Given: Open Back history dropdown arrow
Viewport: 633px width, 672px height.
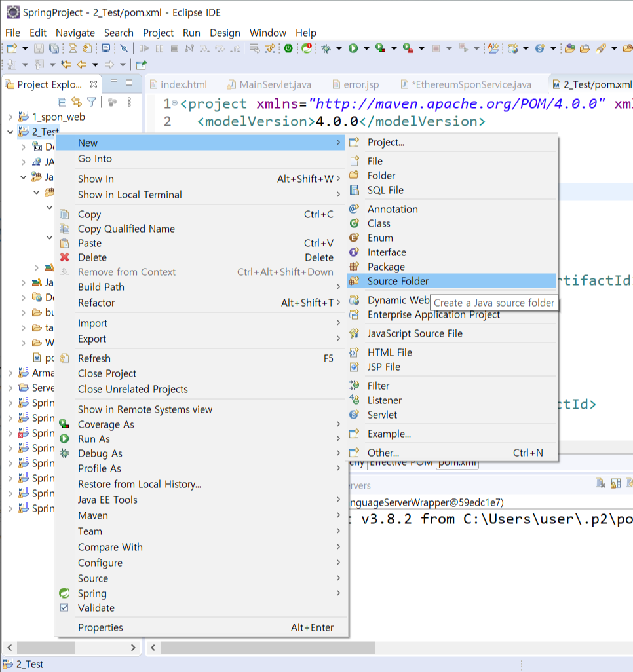Looking at the screenshot, I should point(95,65).
